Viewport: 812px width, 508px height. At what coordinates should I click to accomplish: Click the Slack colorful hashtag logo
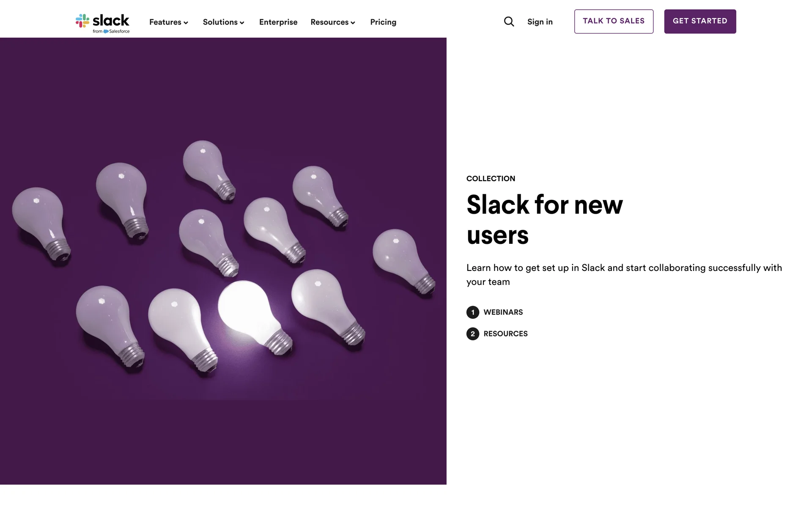(82, 21)
